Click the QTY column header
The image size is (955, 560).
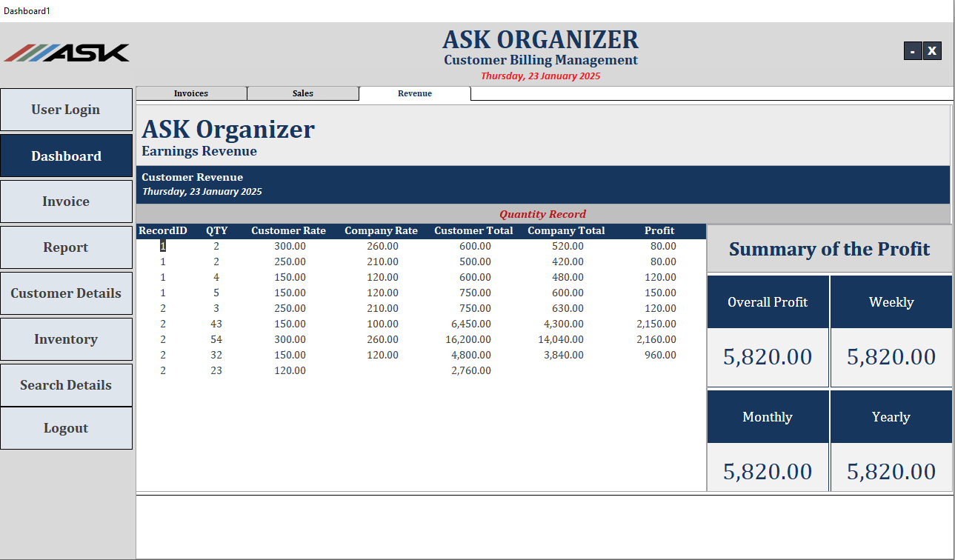pos(217,231)
